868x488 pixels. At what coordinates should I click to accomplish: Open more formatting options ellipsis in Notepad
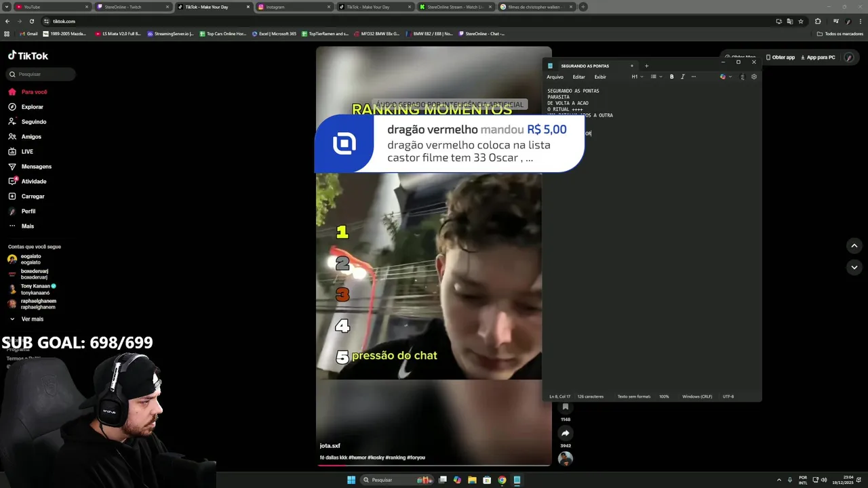coord(693,77)
